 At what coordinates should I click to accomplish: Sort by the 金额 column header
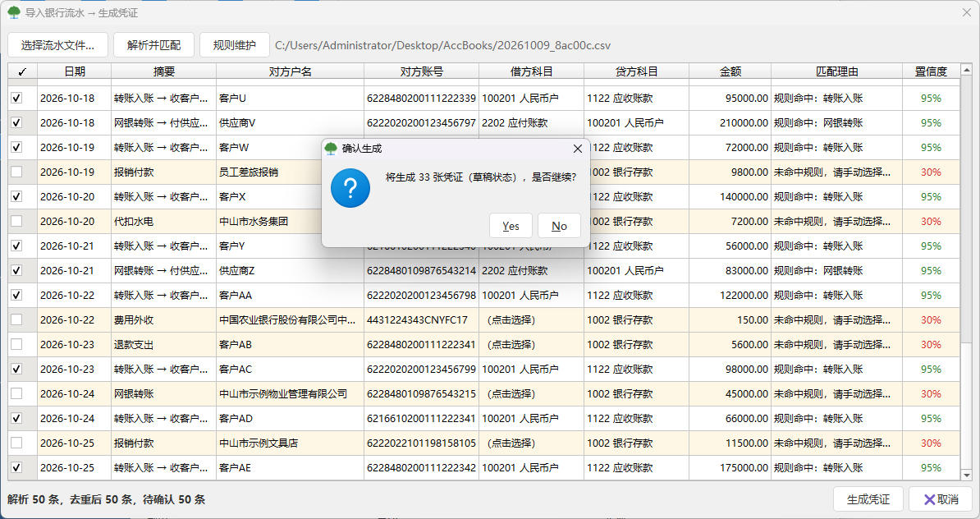(x=730, y=71)
